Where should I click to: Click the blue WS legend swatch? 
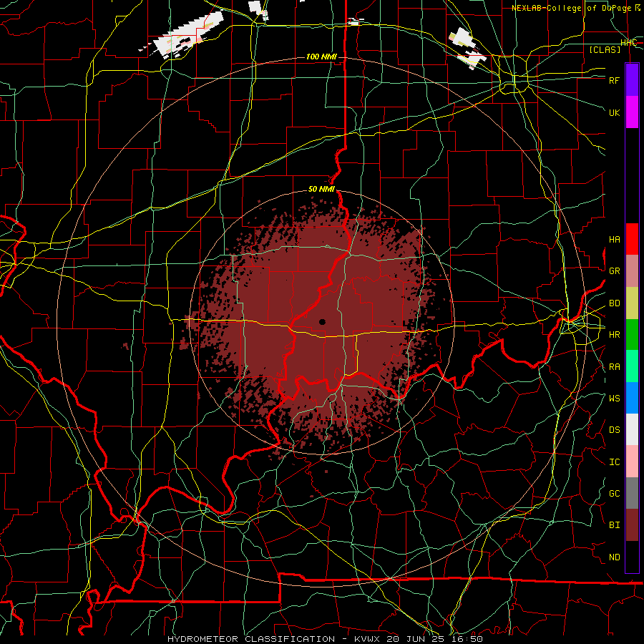pos(632,398)
